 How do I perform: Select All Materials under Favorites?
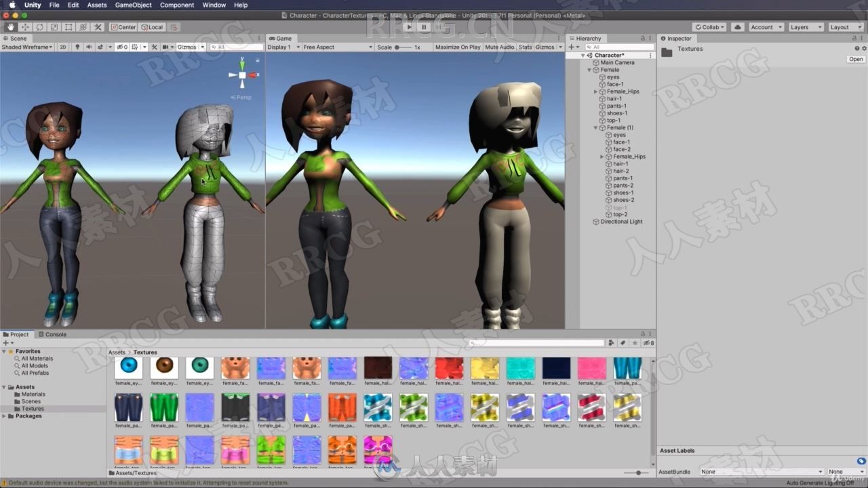coord(37,359)
